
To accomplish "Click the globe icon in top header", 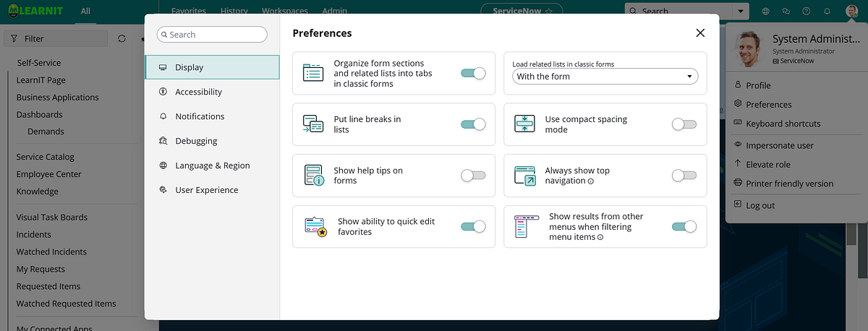I will 766,11.
